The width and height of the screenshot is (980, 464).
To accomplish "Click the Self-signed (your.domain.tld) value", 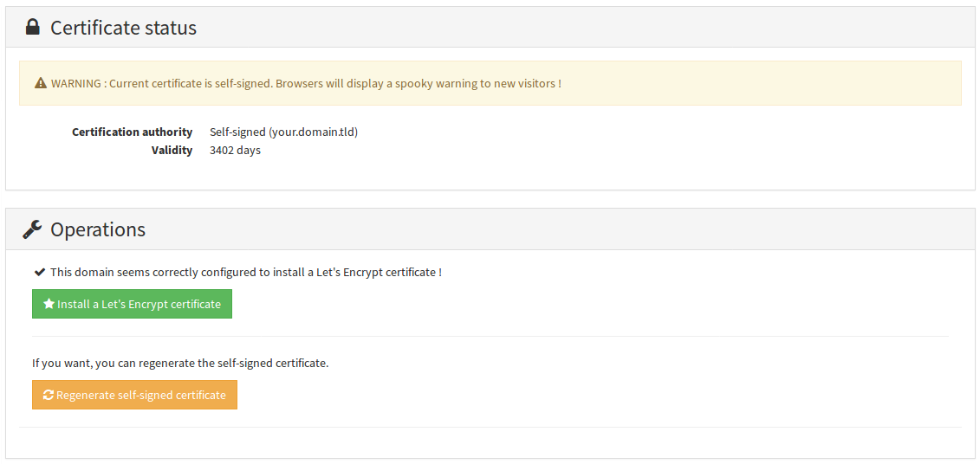I will 283,132.
